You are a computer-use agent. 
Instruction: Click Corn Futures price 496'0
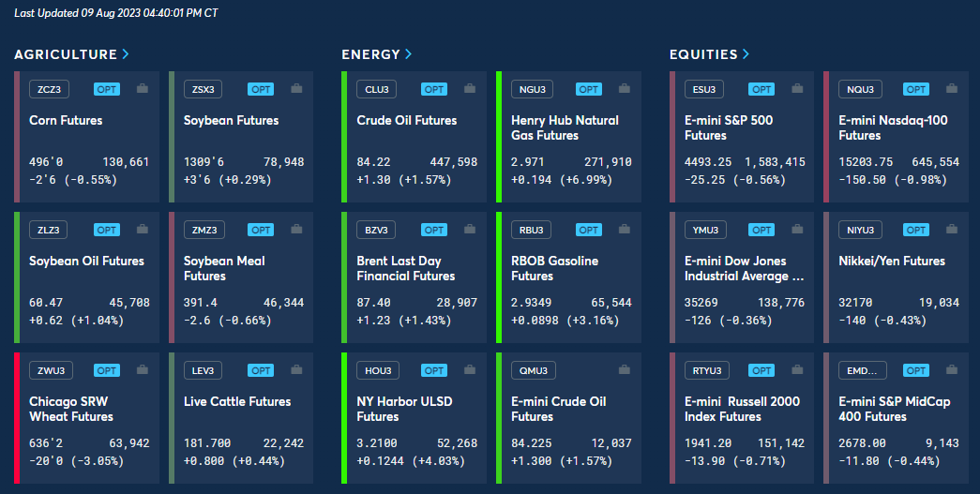pyautogui.click(x=46, y=162)
